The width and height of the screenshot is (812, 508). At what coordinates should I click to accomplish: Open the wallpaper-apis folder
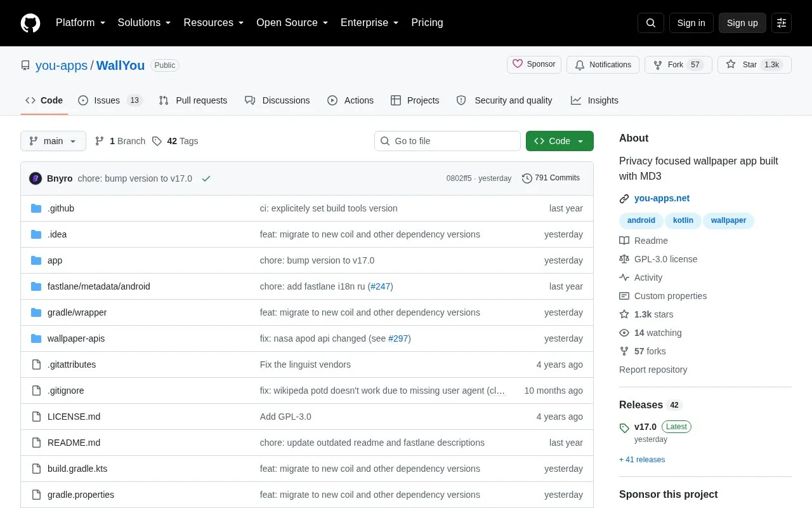76,338
